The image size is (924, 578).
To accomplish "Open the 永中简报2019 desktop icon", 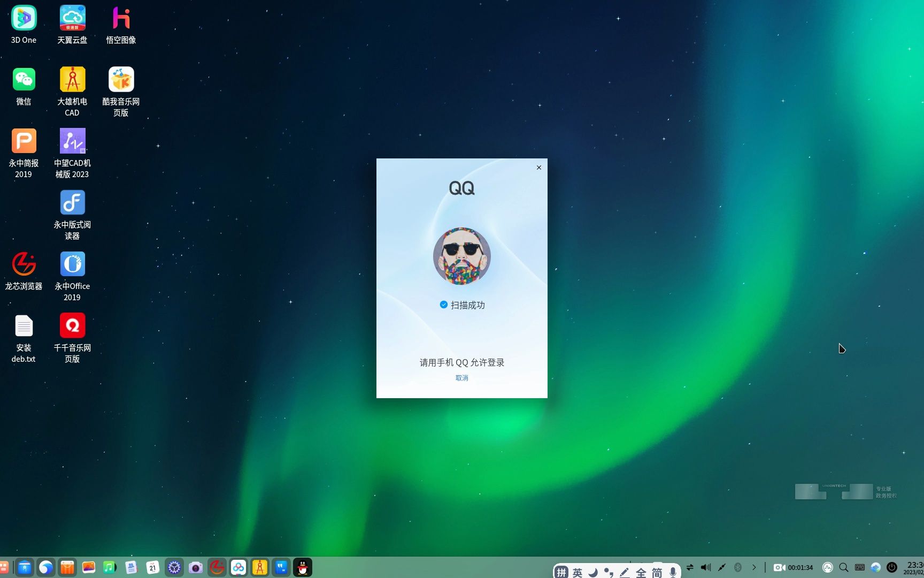I will coord(24,153).
